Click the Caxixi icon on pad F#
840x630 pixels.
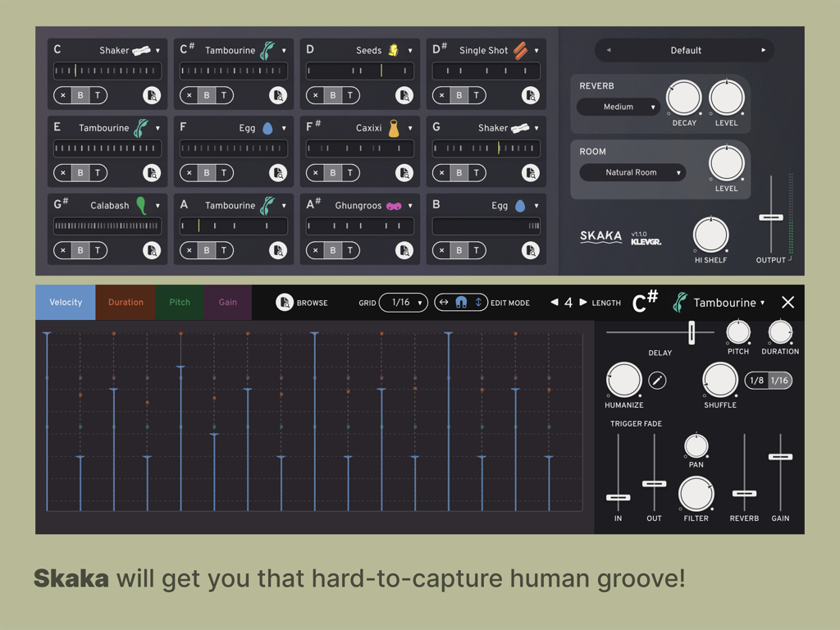click(395, 127)
